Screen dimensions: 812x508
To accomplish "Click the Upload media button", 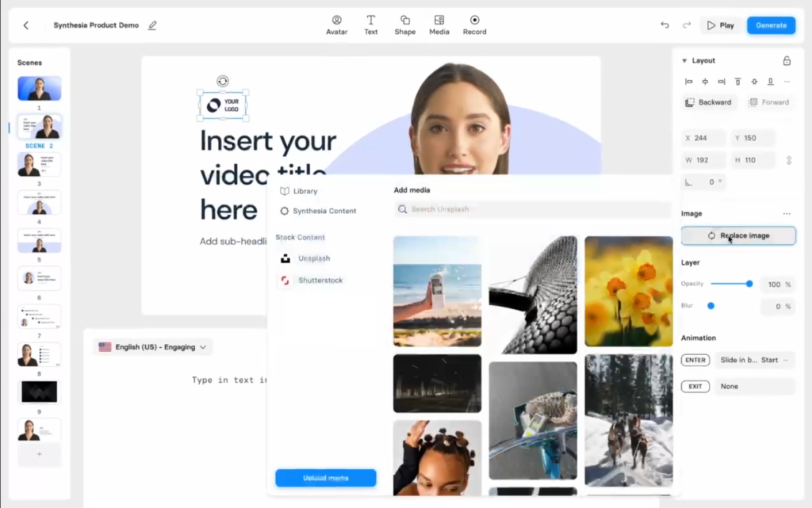I will click(326, 478).
